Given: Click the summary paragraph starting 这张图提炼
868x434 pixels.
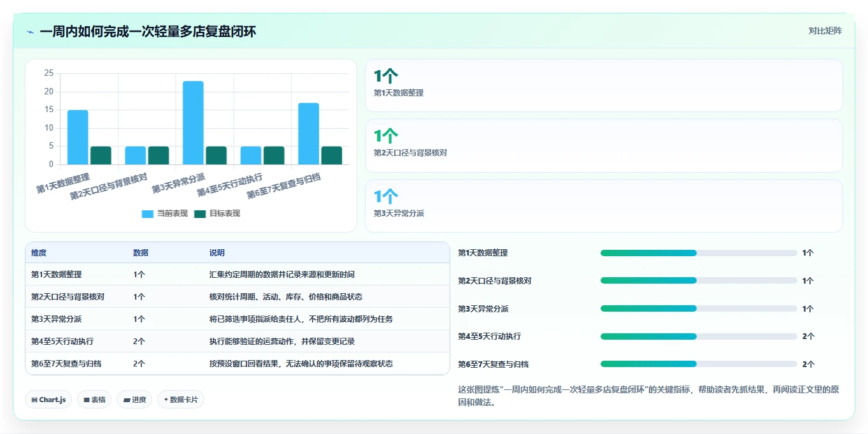Looking at the screenshot, I should pyautogui.click(x=648, y=396).
